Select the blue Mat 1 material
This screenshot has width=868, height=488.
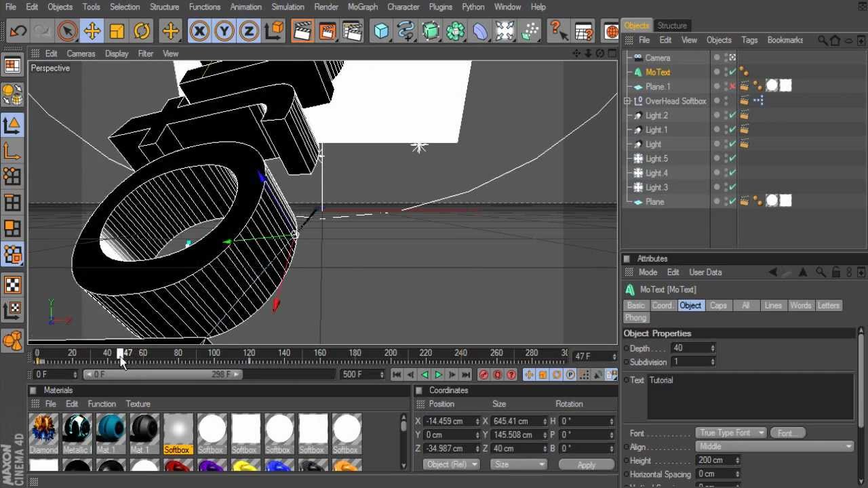[x=111, y=434]
